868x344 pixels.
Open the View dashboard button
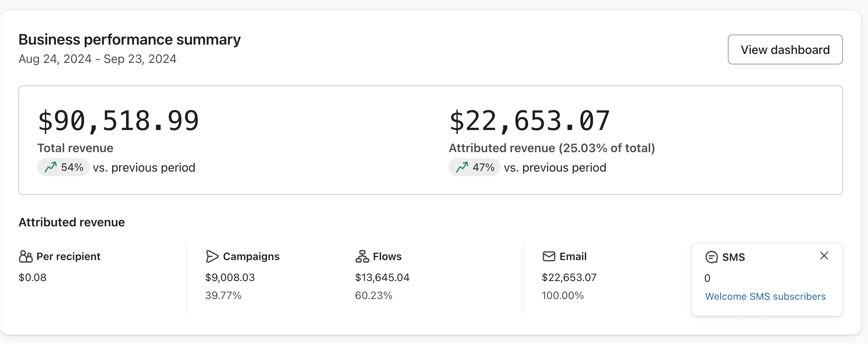(x=785, y=49)
